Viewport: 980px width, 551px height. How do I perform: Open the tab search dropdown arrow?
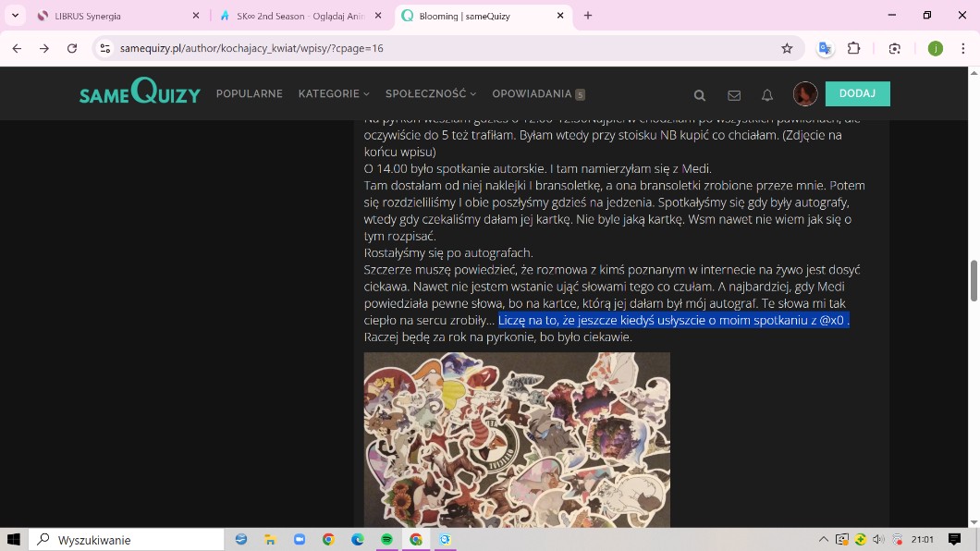pos(16,16)
